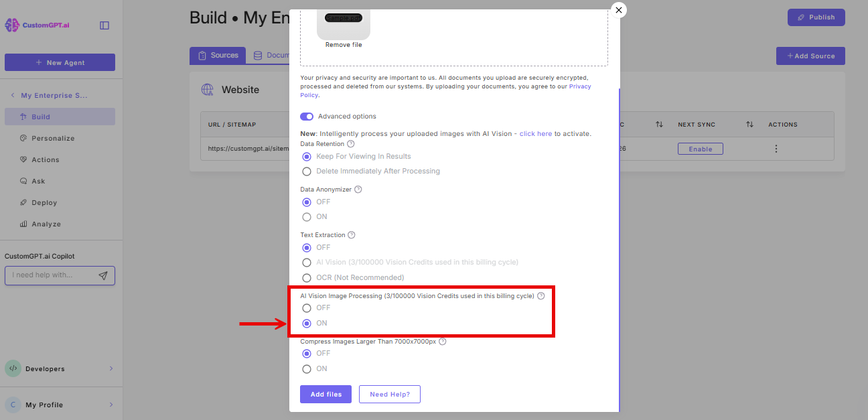Open Data Anonymizer help tooltip icon
This screenshot has width=868, height=420.
pos(358,190)
